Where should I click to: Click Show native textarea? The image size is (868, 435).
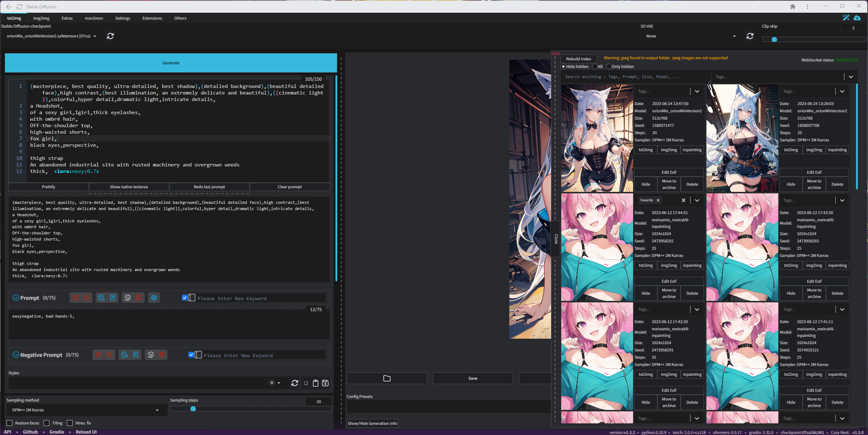click(129, 187)
